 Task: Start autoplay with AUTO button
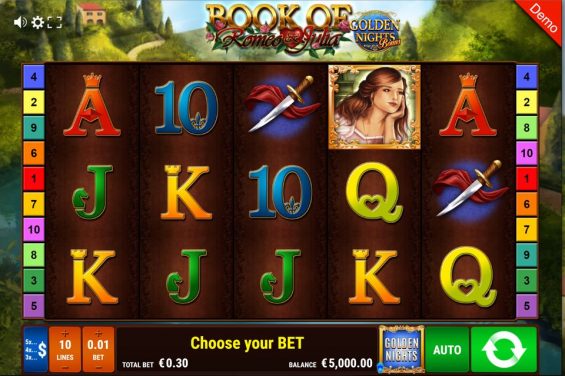tap(447, 349)
